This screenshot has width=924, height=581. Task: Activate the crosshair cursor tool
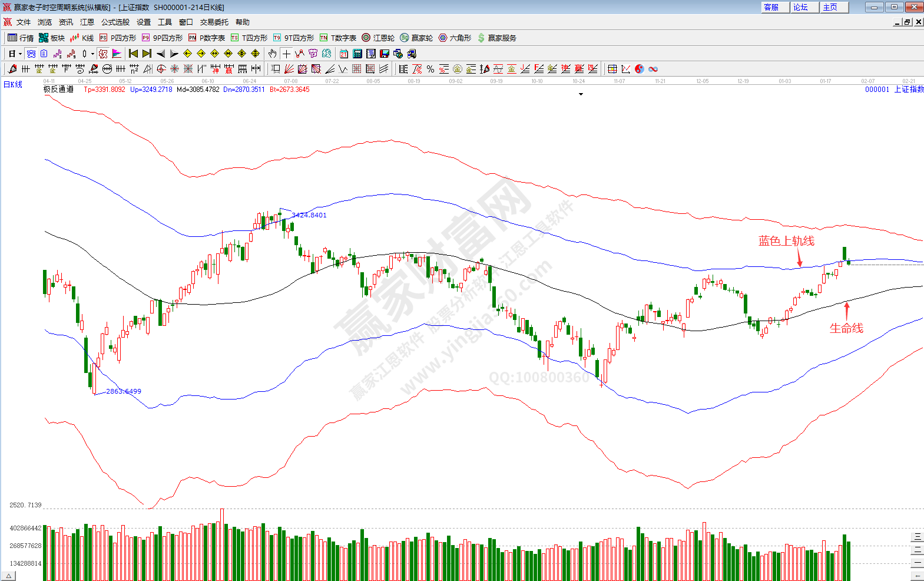click(x=286, y=54)
